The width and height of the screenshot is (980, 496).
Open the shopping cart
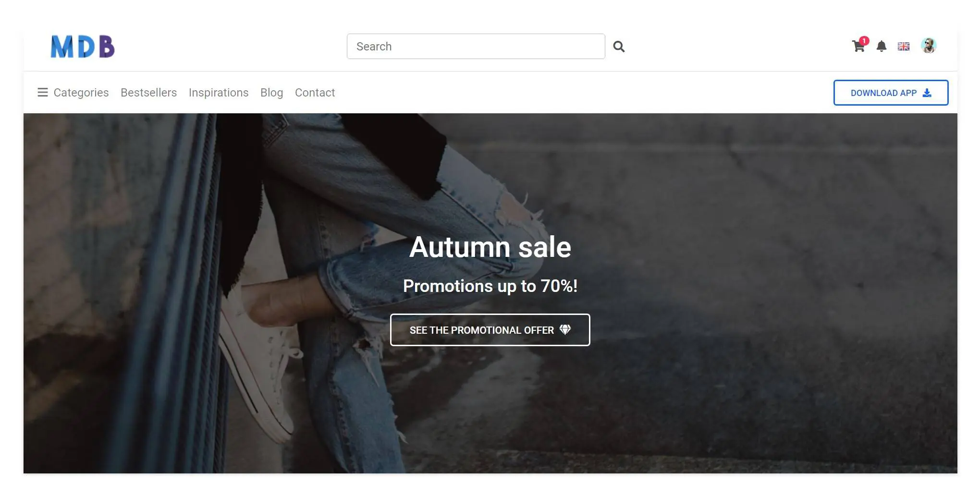pyautogui.click(x=857, y=47)
